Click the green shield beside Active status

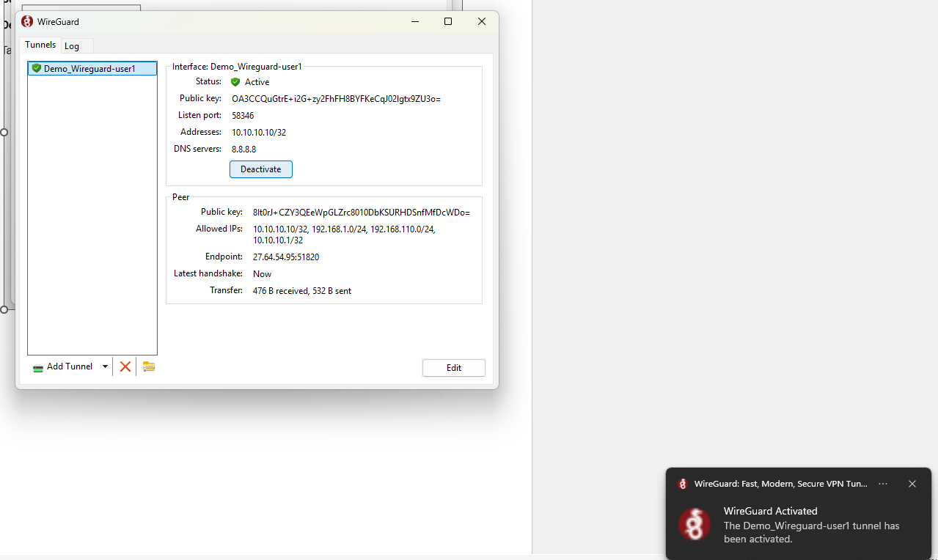(x=235, y=82)
